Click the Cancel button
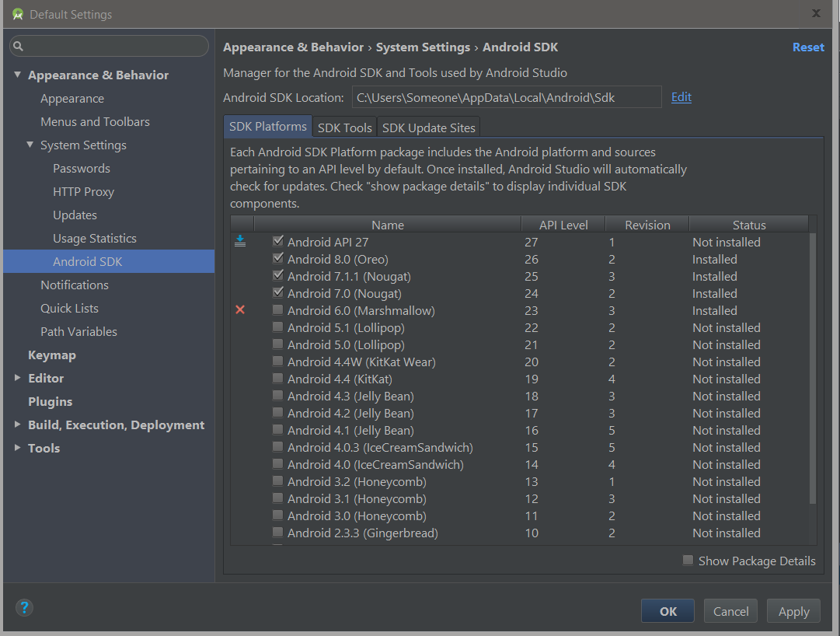The width and height of the screenshot is (840, 636). 730,611
